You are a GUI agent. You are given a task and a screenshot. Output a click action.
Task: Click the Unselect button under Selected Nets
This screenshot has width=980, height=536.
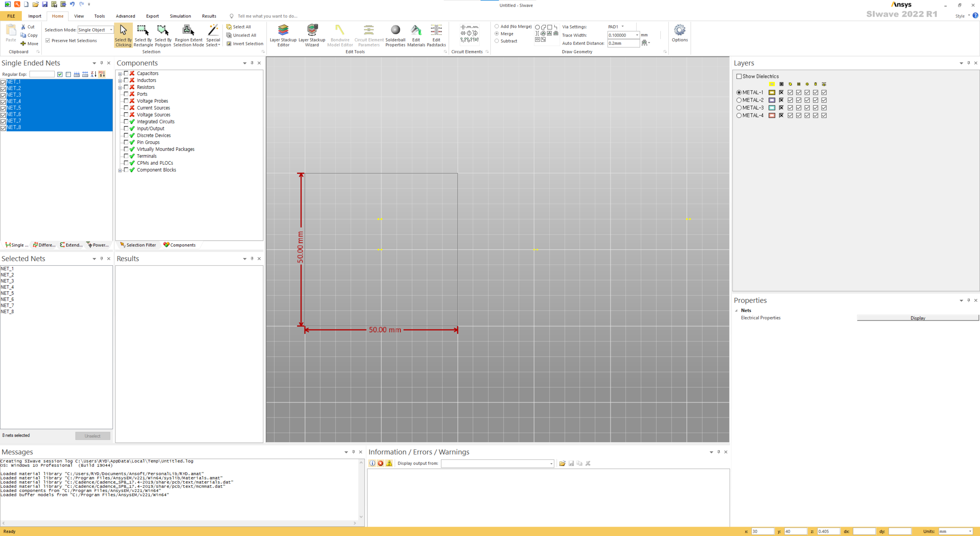coord(92,436)
